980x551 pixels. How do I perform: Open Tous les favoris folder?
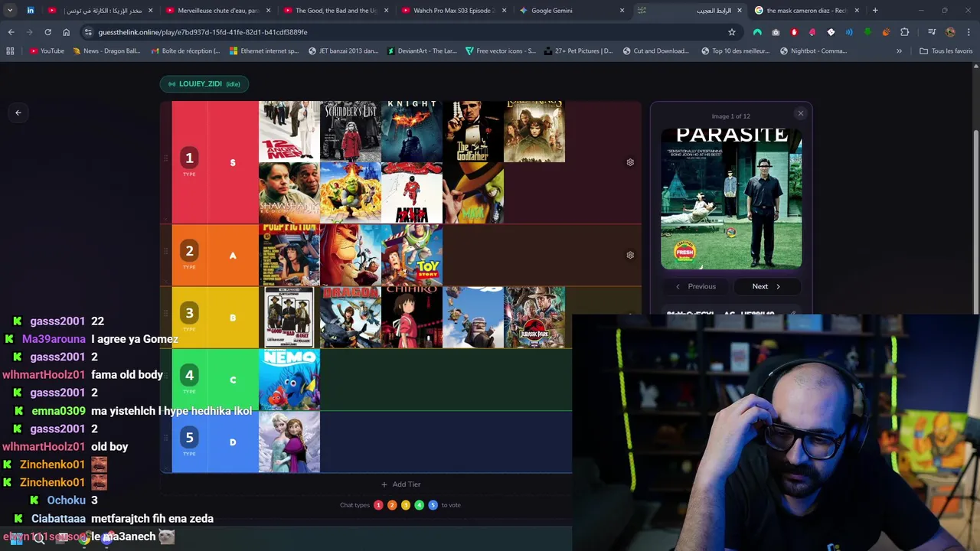(946, 51)
